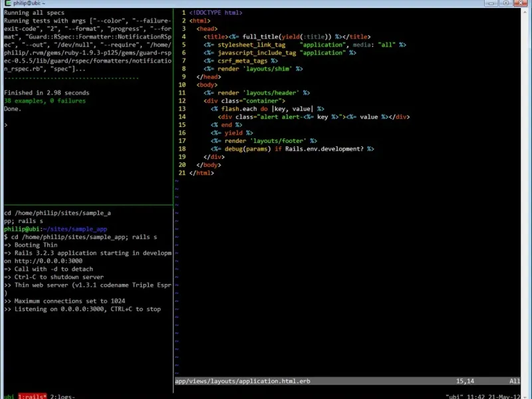The width and height of the screenshot is (532, 399).
Task: Place cursor on line number 13 flash.each
Action: [182, 108]
